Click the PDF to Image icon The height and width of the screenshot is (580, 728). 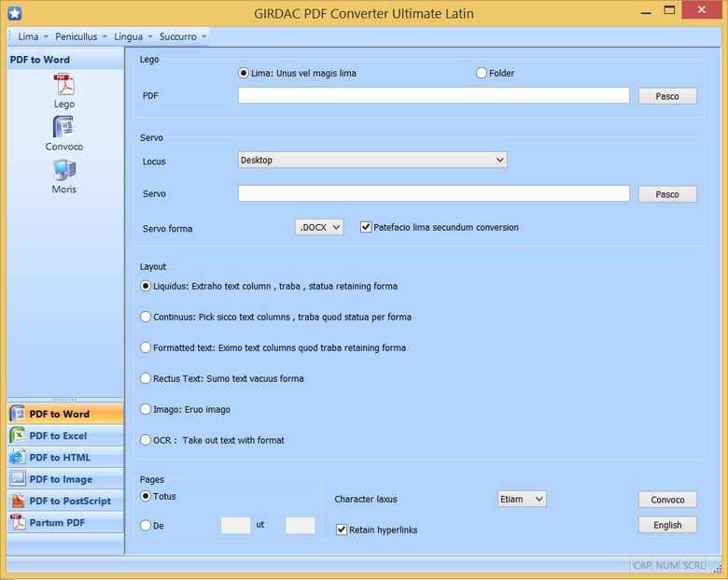tap(18, 479)
